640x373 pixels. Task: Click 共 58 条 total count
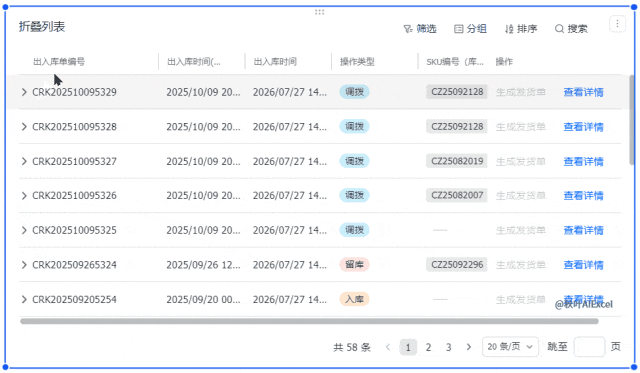[352, 347]
